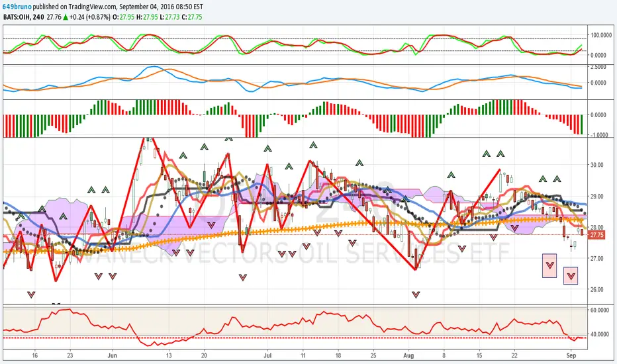Click the green up-triangle price change indicator
Screen dimensions: 617x364
tap(66, 17)
